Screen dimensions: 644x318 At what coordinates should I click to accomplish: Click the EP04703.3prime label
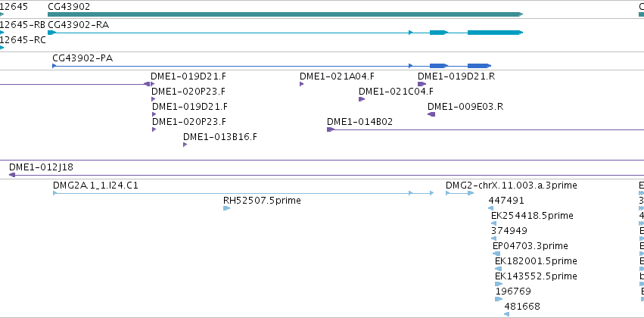[530, 245]
